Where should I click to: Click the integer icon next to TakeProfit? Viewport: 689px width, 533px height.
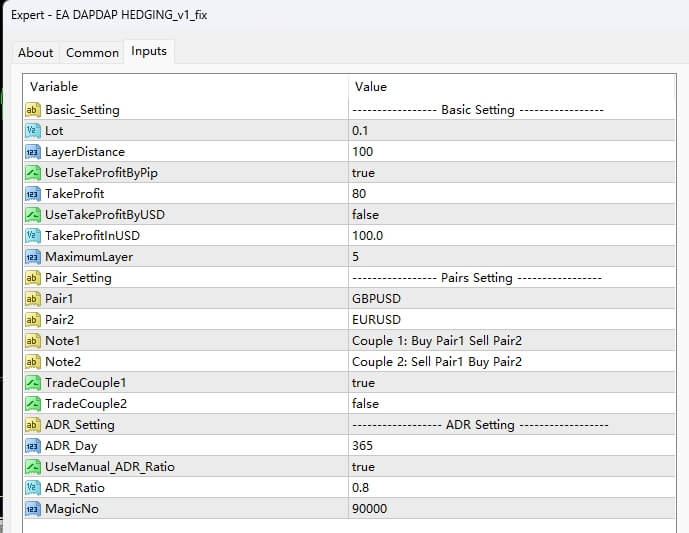tap(33, 194)
